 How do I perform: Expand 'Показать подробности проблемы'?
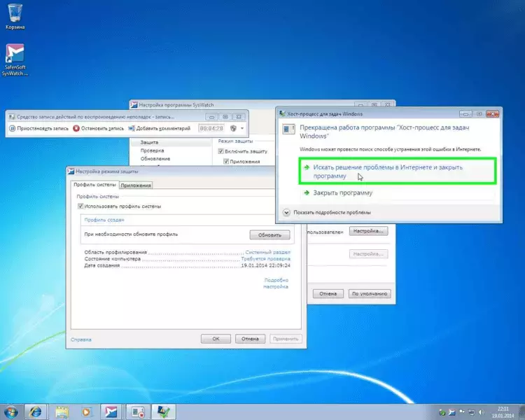click(327, 212)
